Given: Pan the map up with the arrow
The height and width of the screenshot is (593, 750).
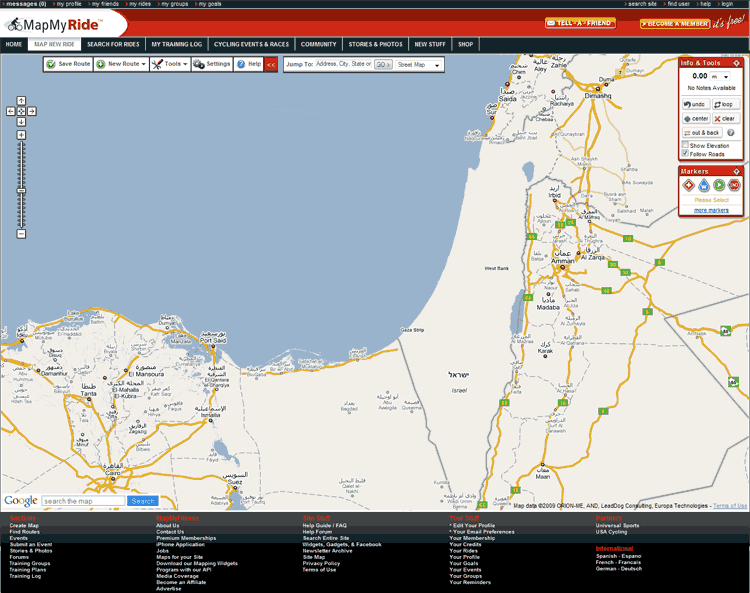Looking at the screenshot, I should click(21, 100).
